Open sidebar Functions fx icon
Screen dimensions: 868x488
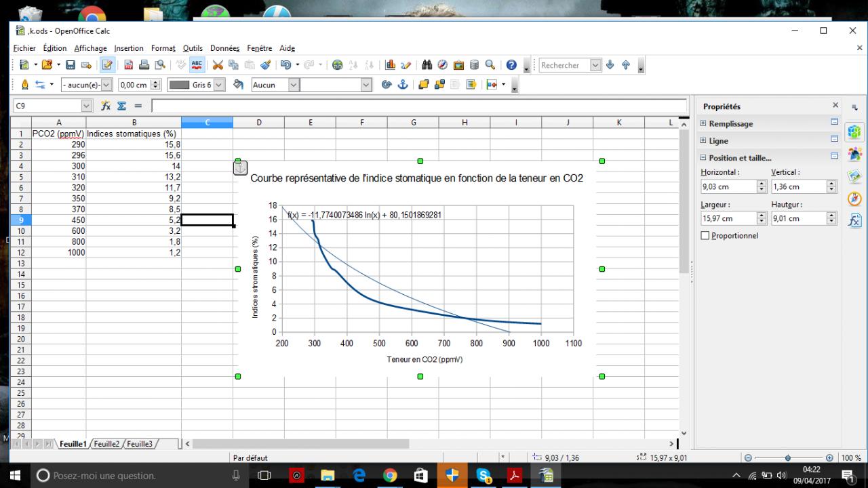pyautogui.click(x=855, y=221)
